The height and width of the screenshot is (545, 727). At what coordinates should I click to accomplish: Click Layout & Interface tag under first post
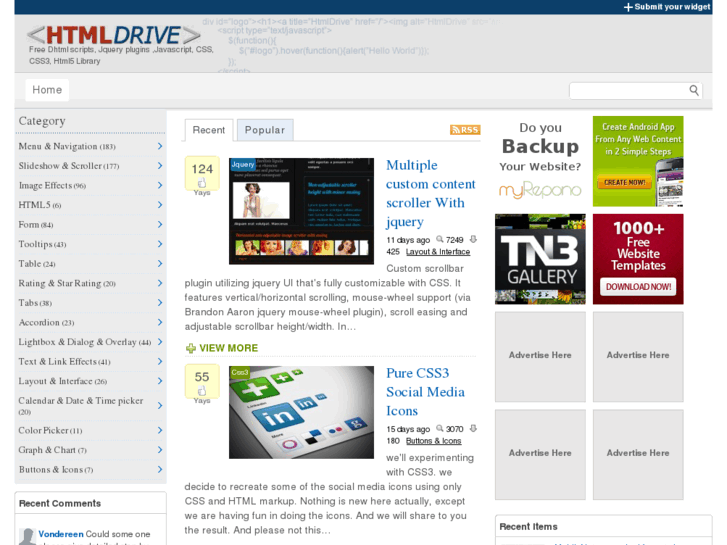(x=438, y=252)
